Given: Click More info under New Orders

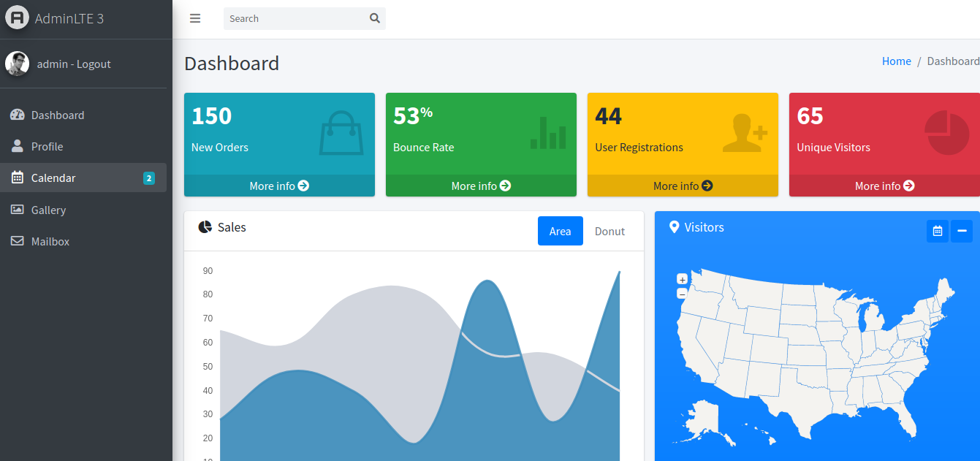Looking at the screenshot, I should point(279,186).
